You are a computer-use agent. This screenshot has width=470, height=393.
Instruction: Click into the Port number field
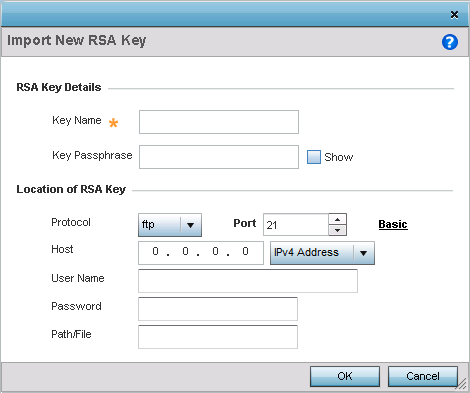pos(296,225)
